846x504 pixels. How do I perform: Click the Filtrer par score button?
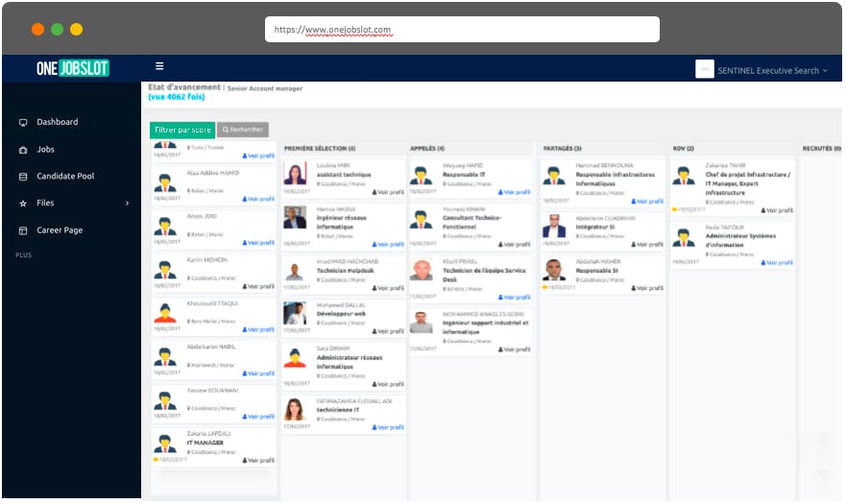(x=182, y=130)
